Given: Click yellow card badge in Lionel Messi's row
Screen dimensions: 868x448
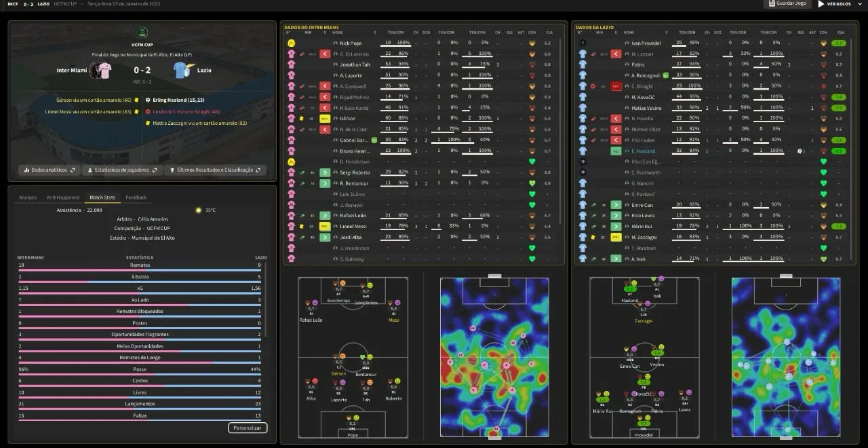Looking at the screenshot, I should click(x=325, y=226).
